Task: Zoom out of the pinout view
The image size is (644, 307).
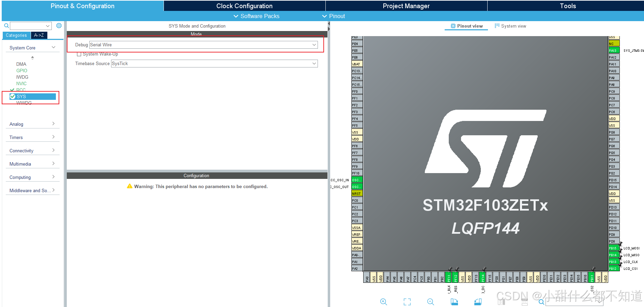Action: coord(430,302)
